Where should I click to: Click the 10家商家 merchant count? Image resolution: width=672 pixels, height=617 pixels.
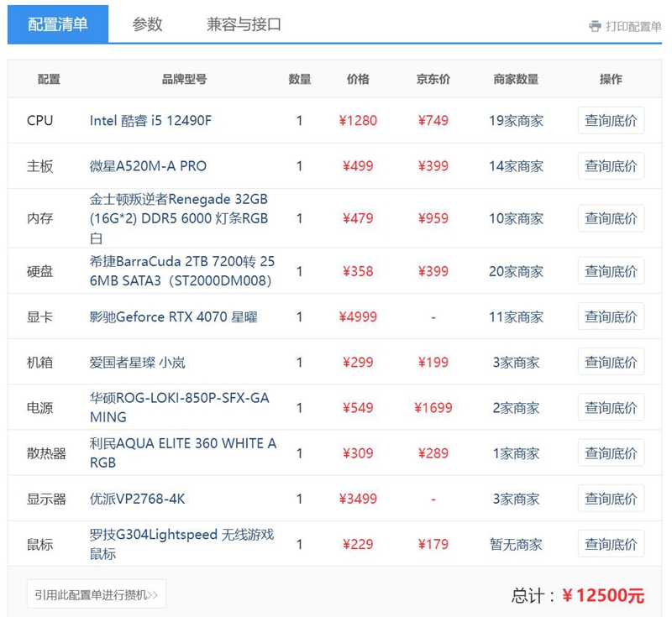[x=516, y=218]
